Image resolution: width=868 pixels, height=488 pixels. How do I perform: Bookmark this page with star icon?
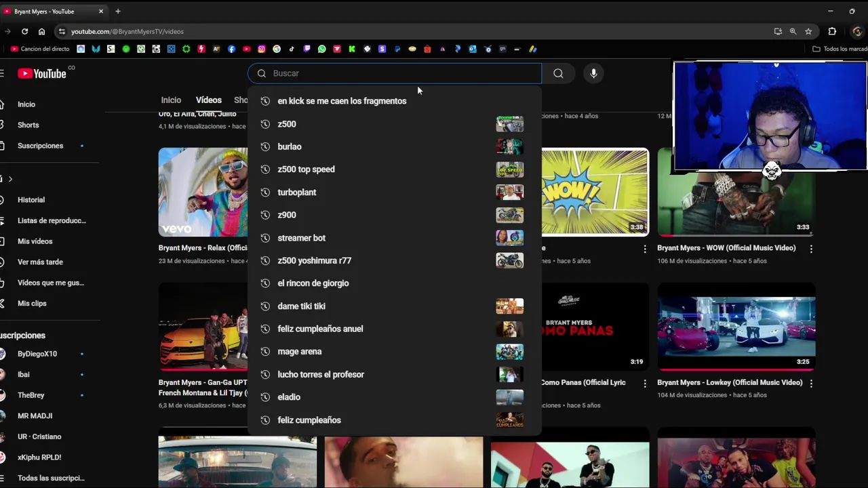pyautogui.click(x=808, y=31)
